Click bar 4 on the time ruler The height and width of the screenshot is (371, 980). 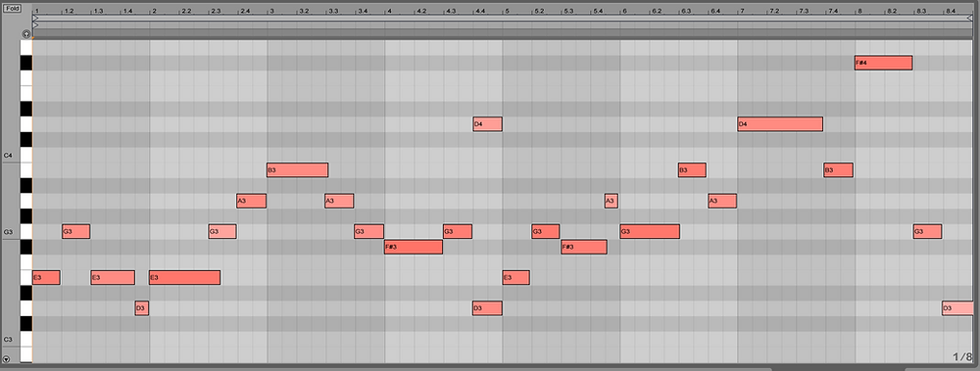coord(389,11)
